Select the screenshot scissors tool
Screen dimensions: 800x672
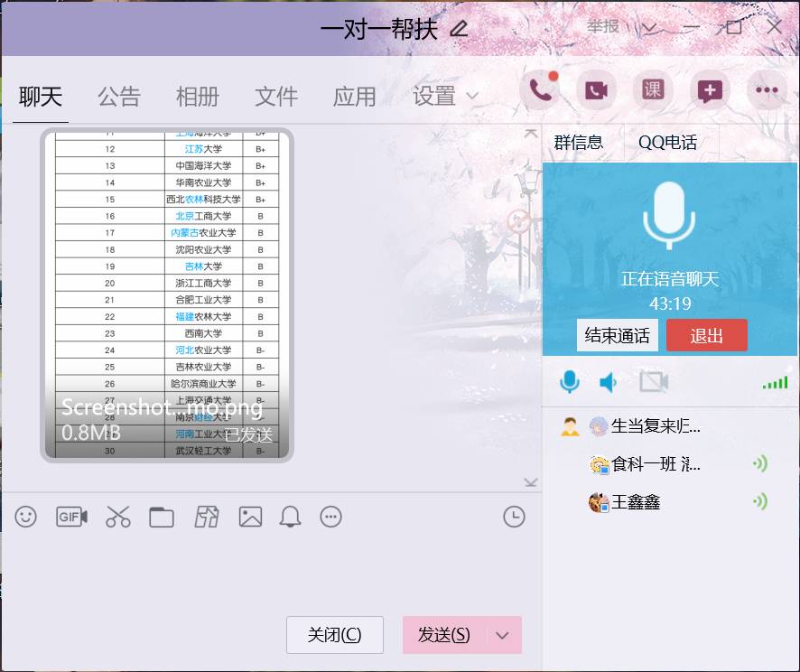[117, 517]
